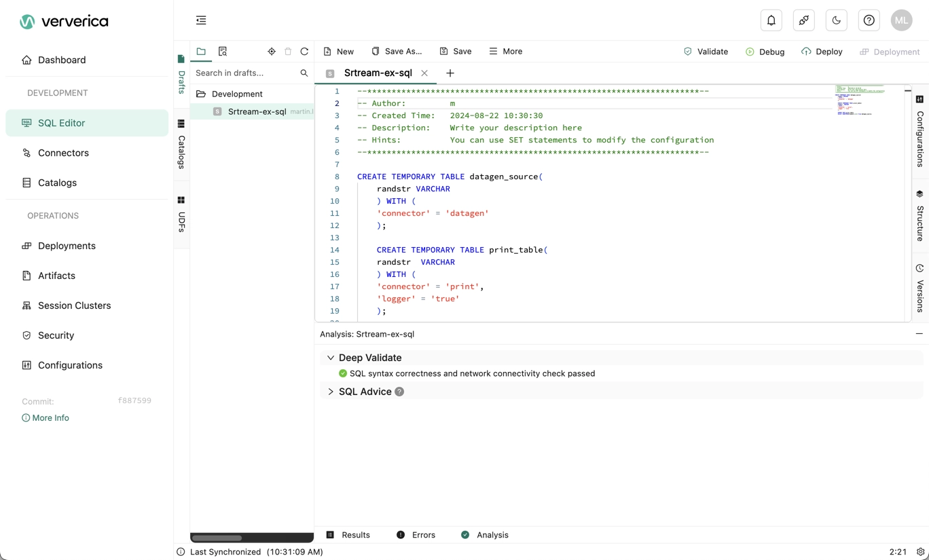929x560 pixels.
Task: Open draft search view icon
Action: click(223, 52)
